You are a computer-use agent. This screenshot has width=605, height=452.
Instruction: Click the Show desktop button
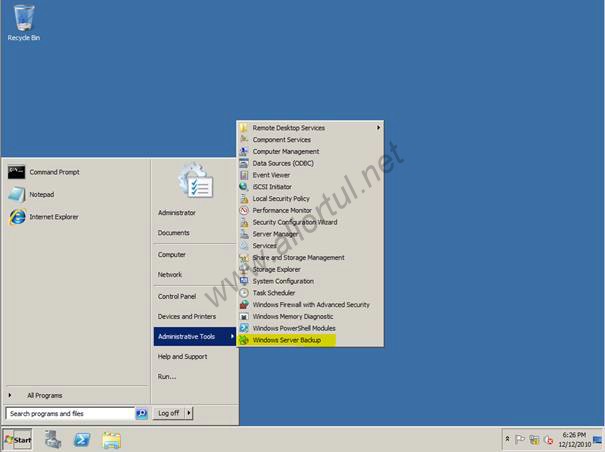point(598,439)
